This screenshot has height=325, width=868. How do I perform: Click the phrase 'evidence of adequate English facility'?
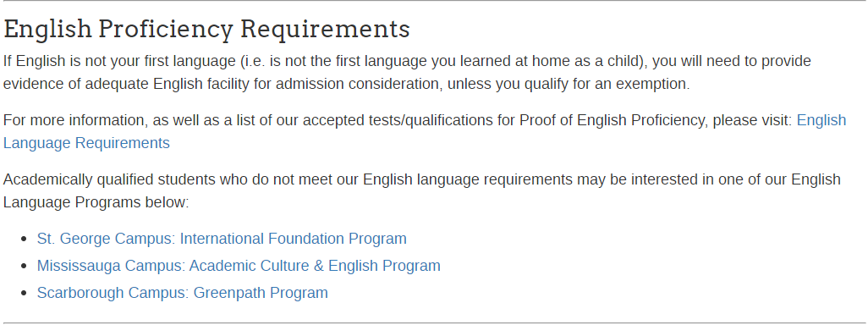tap(138, 85)
